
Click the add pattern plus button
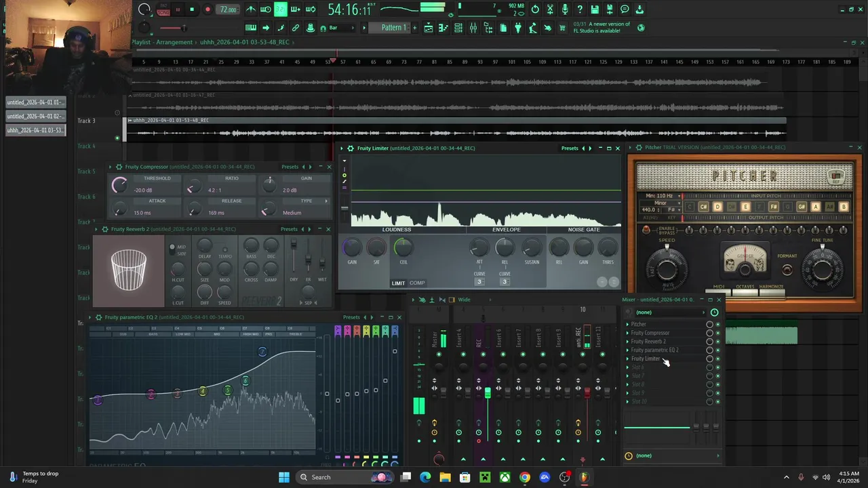point(414,28)
